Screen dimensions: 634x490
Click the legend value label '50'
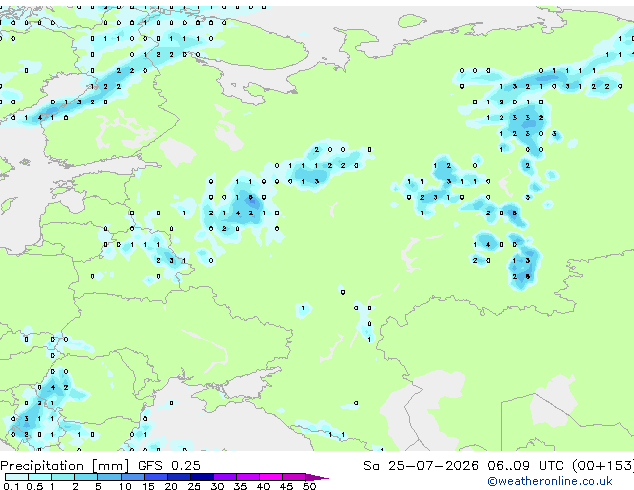click(x=309, y=486)
